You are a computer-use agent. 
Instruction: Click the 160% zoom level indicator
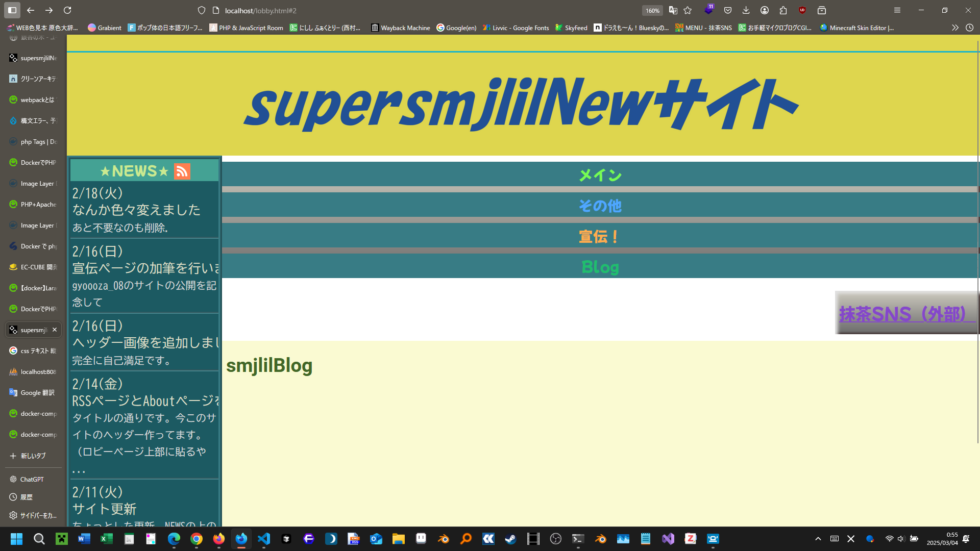coord(652,11)
